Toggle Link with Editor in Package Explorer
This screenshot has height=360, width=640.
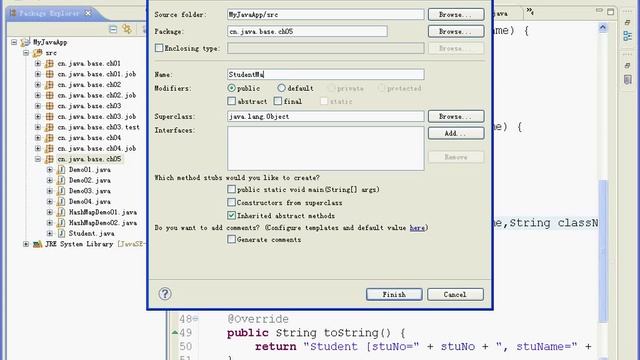(x=127, y=29)
